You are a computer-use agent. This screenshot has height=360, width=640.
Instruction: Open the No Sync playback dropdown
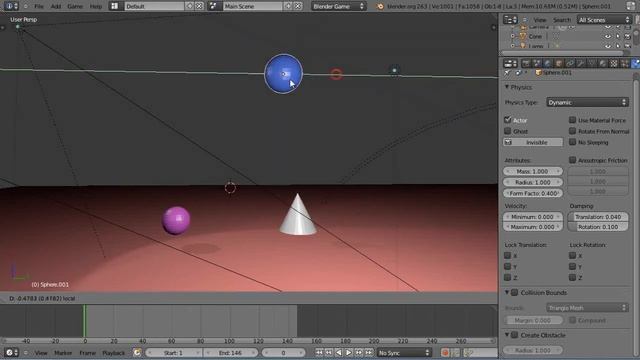click(404, 352)
